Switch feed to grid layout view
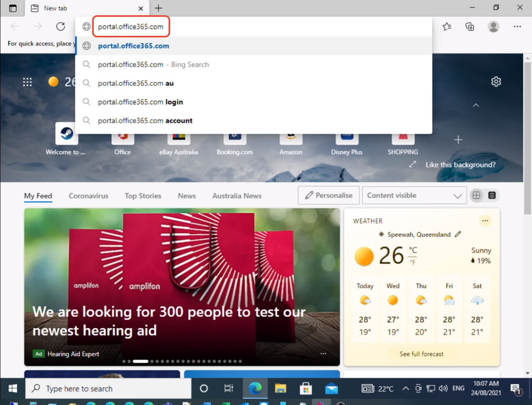Screen dimensions: 532x405 (x=476, y=195)
